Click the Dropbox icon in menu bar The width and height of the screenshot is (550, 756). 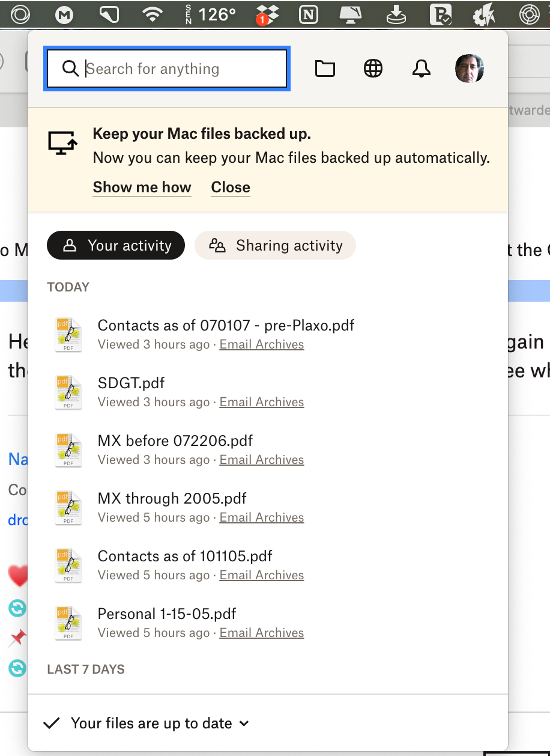[265, 14]
